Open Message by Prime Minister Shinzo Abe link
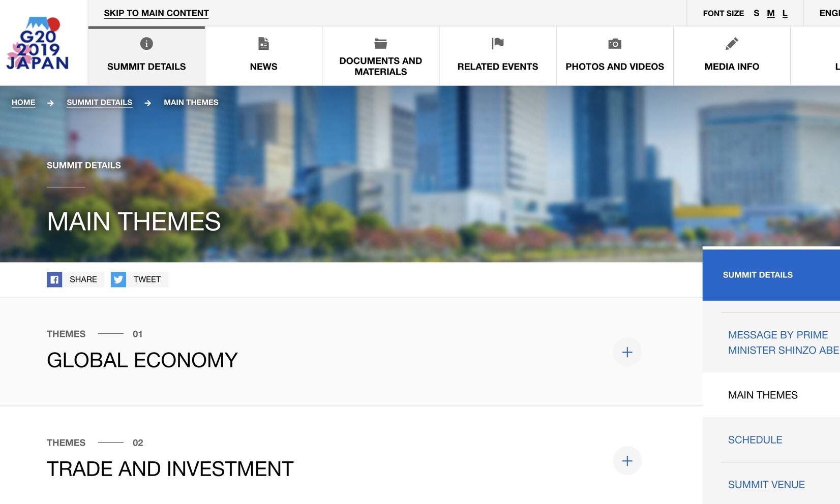 pyautogui.click(x=783, y=342)
